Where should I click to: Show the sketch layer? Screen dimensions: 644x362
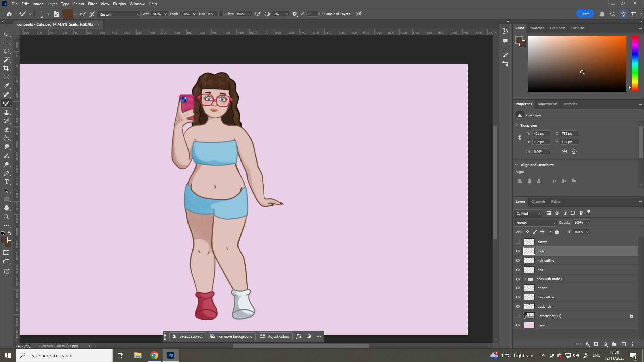[x=518, y=242]
